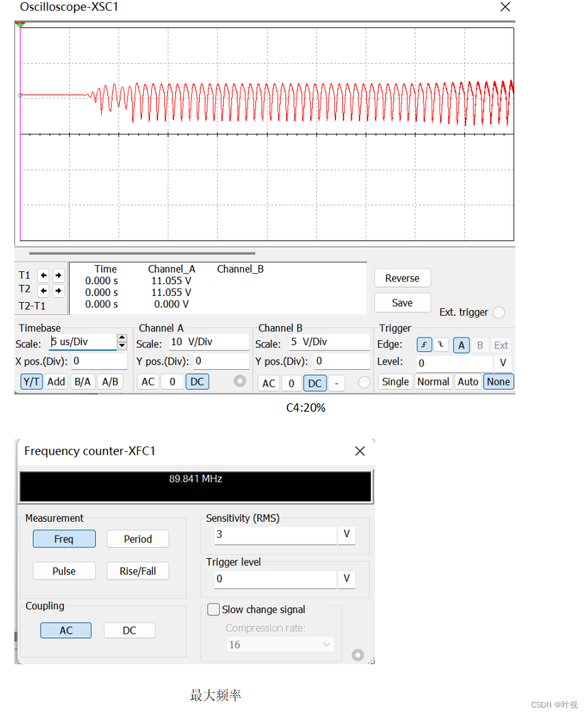The height and width of the screenshot is (715, 588).
Task: Set Channel B coupling to 0
Action: 292,384
